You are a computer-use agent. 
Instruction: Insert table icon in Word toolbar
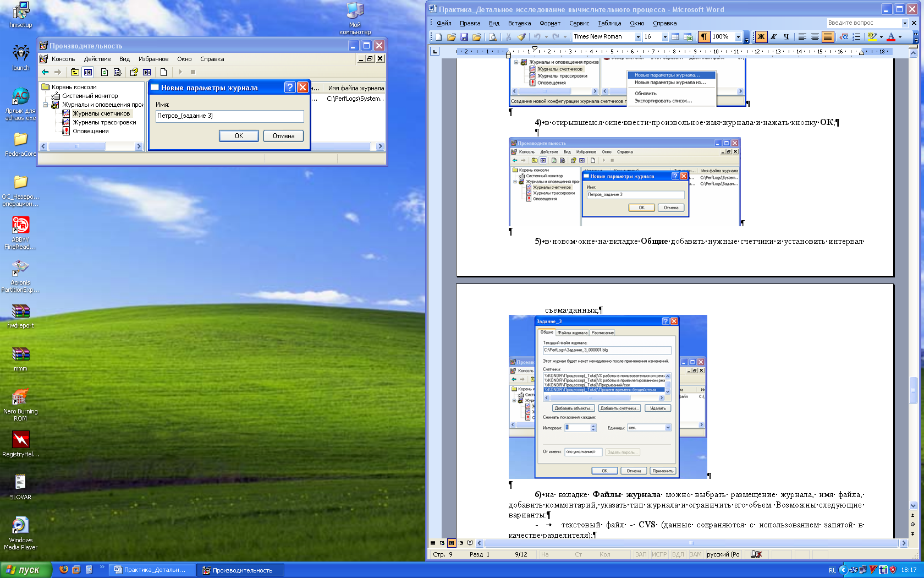point(675,37)
